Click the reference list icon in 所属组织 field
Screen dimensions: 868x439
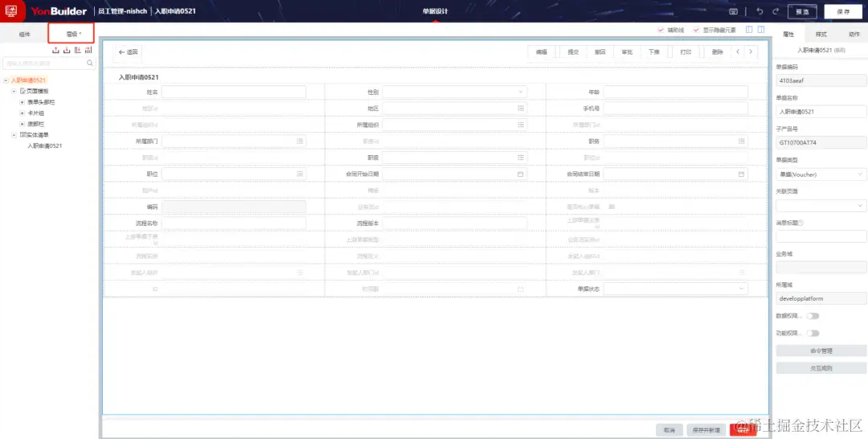520,125
